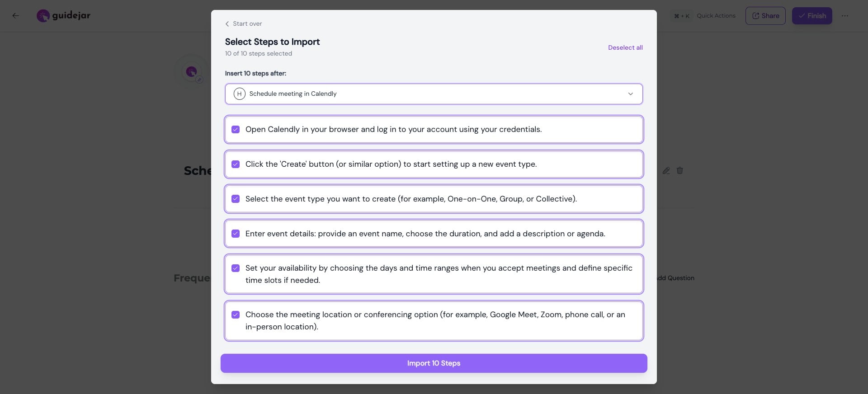Click the ⌘+K shortcut badge

[x=682, y=16]
